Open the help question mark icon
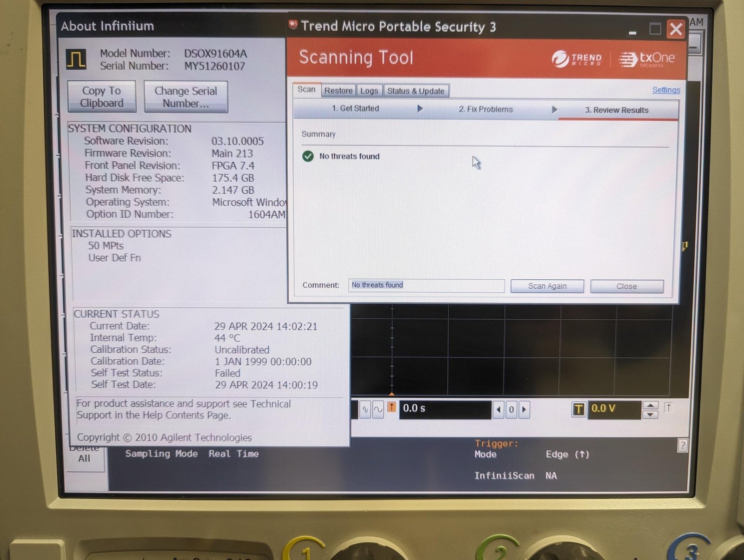This screenshot has width=744, height=560. pyautogui.click(x=682, y=445)
